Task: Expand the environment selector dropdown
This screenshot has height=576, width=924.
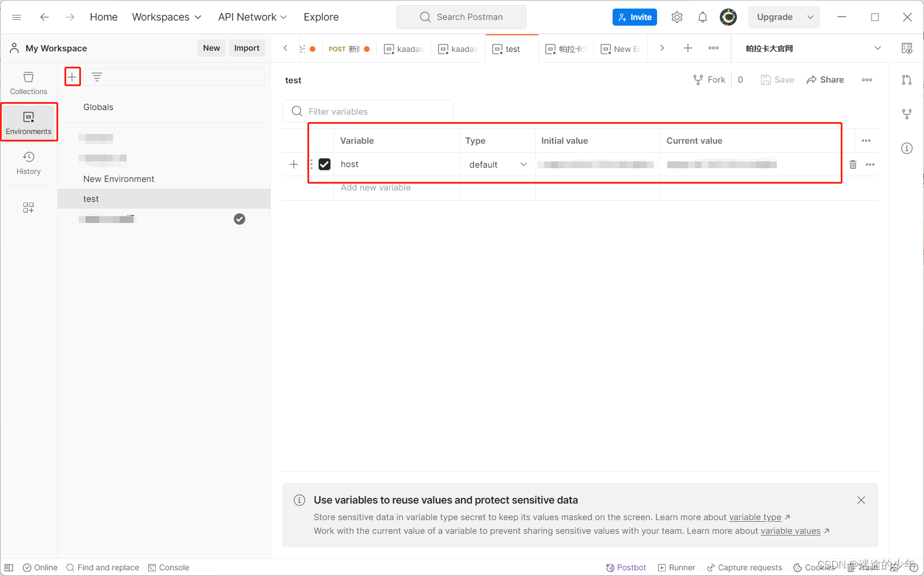Action: point(877,48)
